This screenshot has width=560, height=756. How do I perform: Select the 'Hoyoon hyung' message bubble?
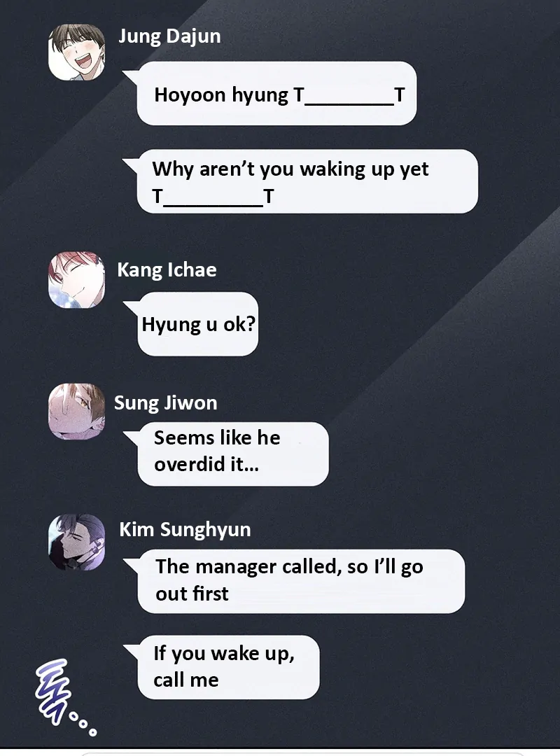(276, 94)
